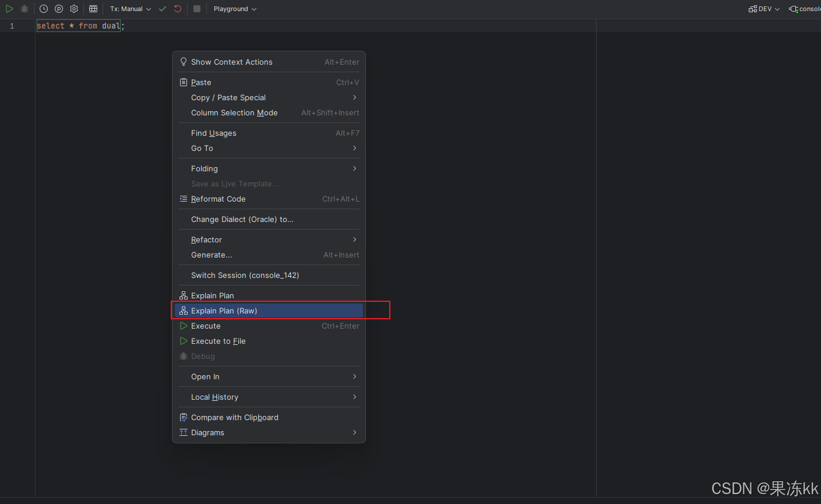This screenshot has width=821, height=504.
Task: Select Execute to File entry
Action: click(269, 341)
